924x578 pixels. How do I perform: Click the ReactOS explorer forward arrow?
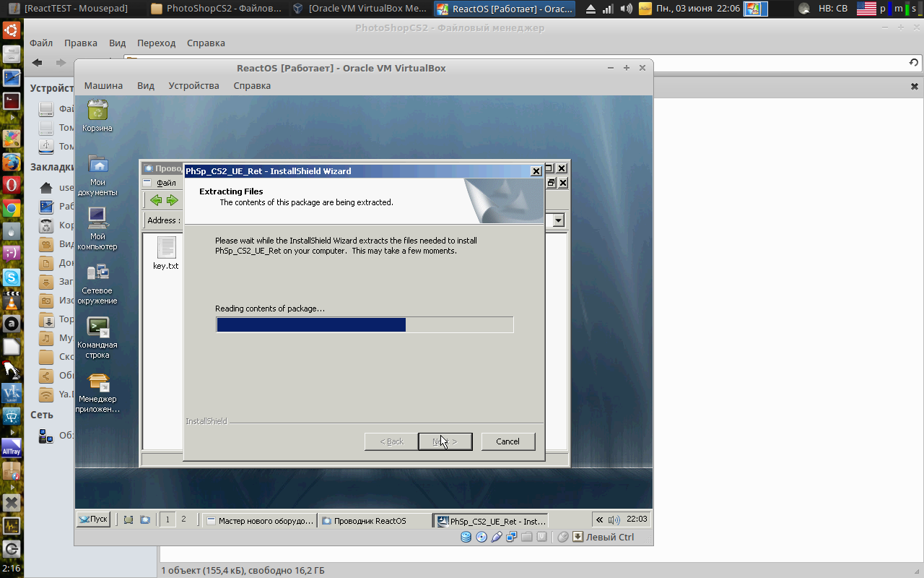[x=172, y=200]
